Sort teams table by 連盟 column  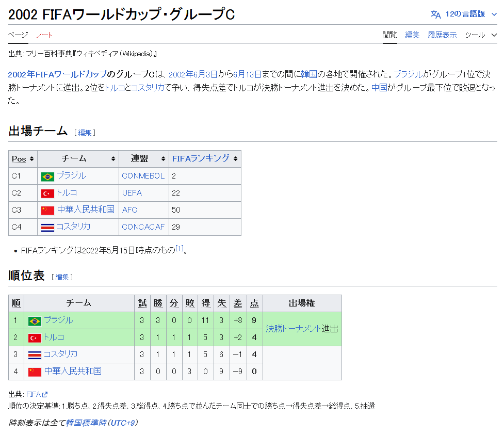pyautogui.click(x=164, y=159)
